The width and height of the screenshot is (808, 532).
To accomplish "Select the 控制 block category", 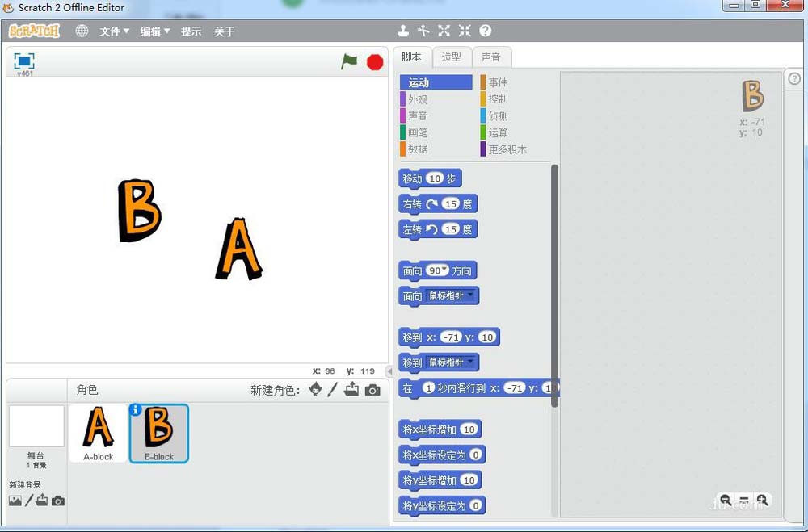I will click(x=498, y=99).
